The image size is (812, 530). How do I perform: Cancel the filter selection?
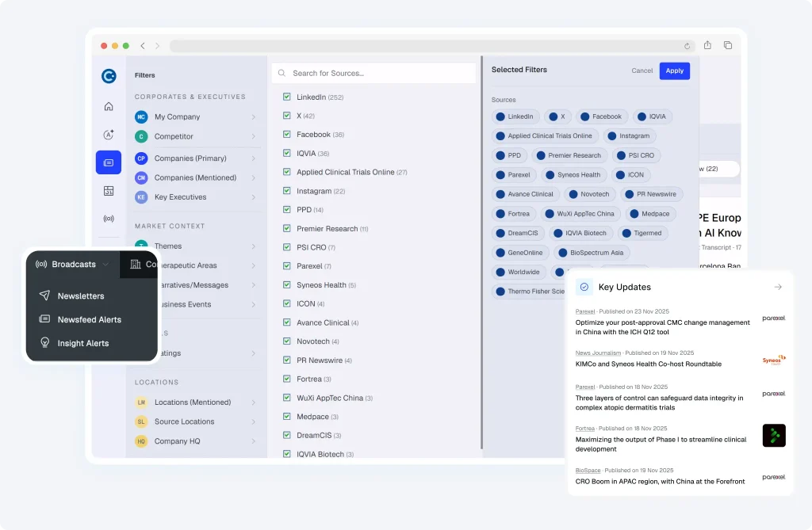(642, 71)
